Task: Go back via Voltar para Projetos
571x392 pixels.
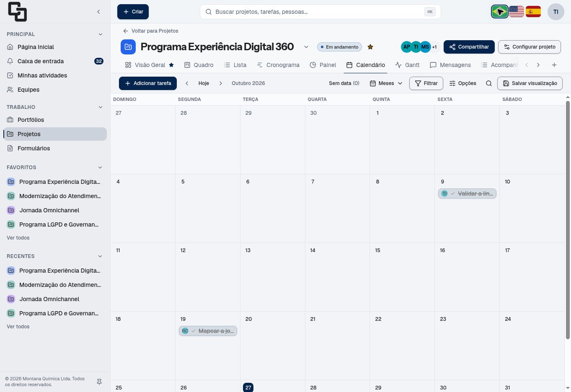Action: point(150,31)
